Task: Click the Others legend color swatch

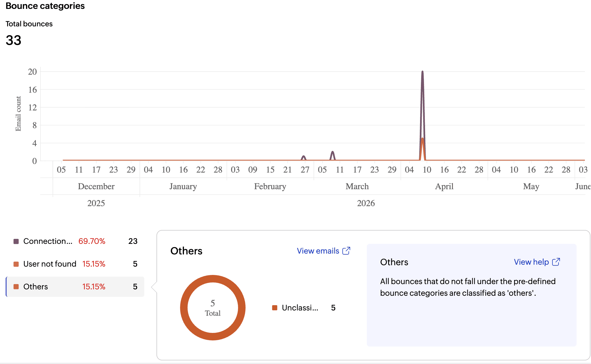Action: pos(16,287)
